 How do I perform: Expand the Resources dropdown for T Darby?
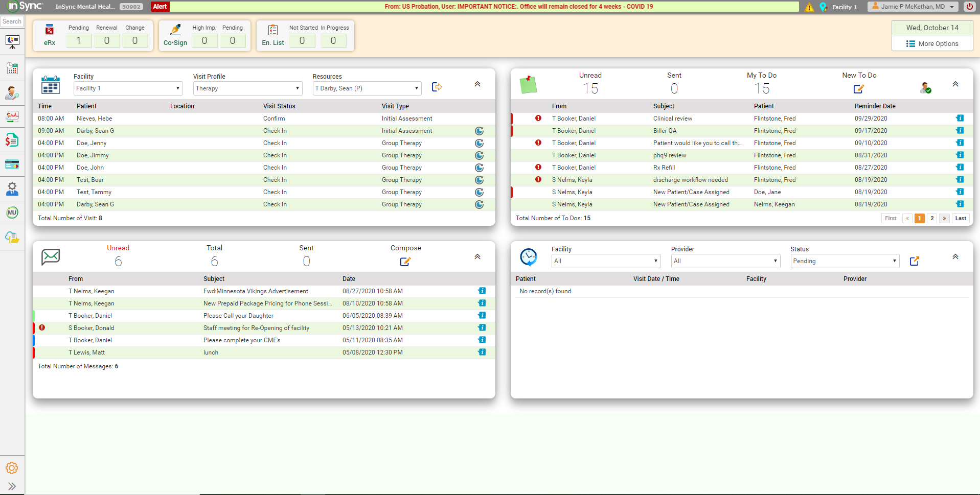(x=367, y=88)
